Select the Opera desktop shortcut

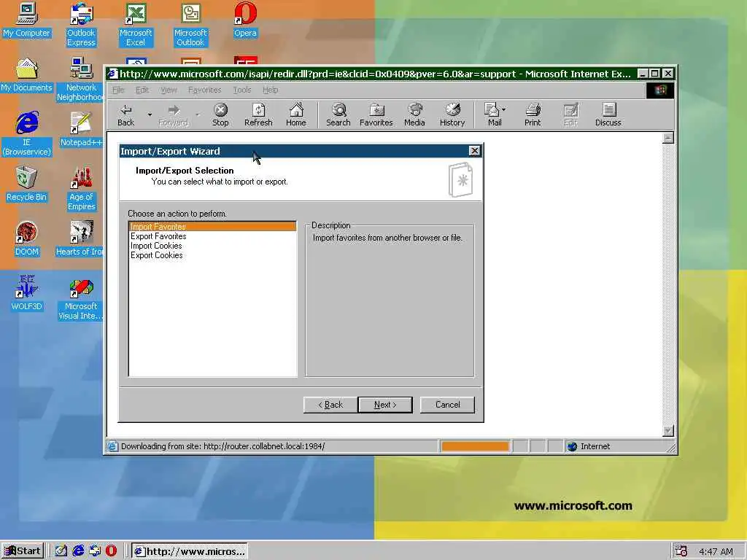245,20
